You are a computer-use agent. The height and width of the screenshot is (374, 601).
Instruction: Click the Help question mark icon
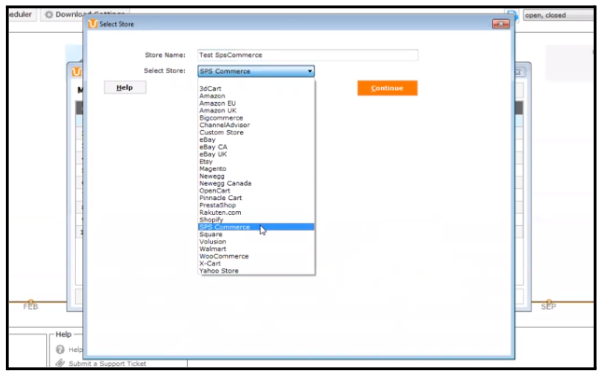tap(60, 349)
